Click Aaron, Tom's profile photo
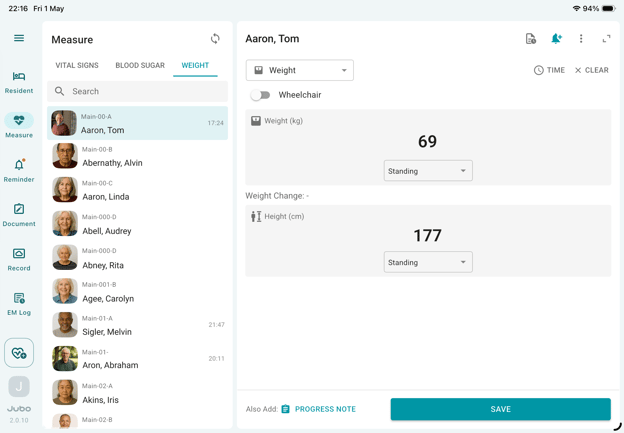624x433 pixels. pos(64,123)
